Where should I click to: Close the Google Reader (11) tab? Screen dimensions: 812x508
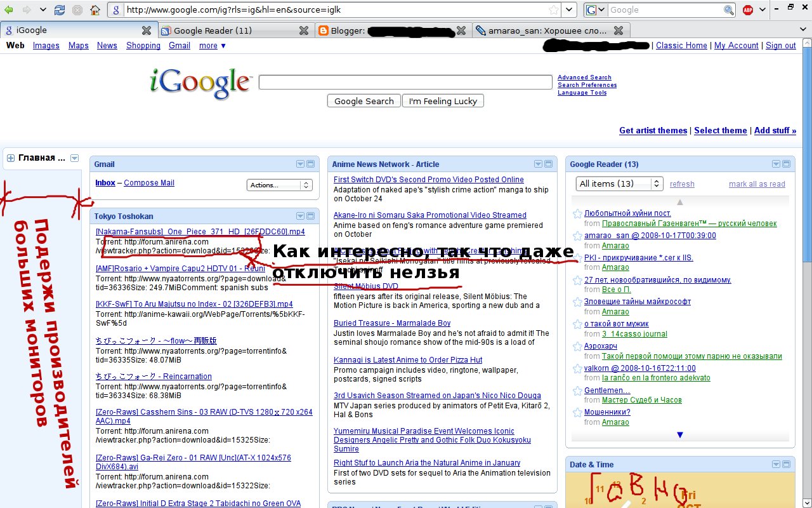click(x=304, y=30)
